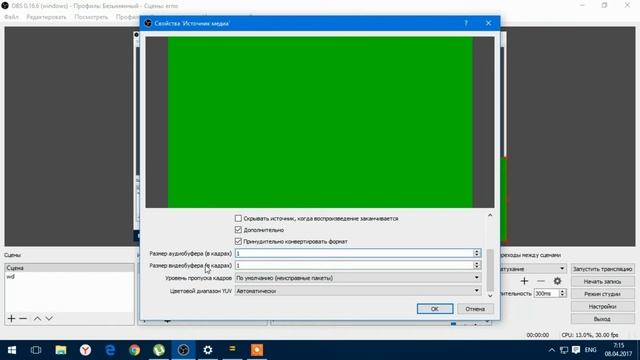This screenshot has width=640, height=360.
Task: Open Windows Settings gear on taskbar
Action: [208, 350]
